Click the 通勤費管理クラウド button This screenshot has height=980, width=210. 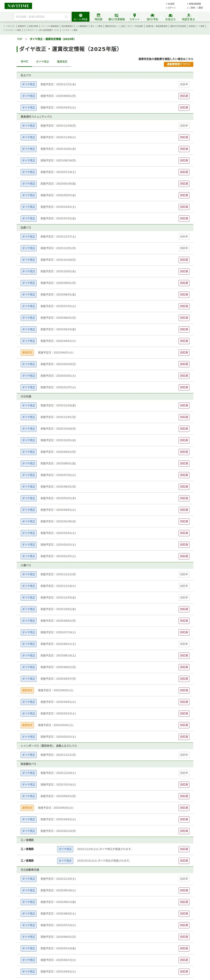pos(178,64)
